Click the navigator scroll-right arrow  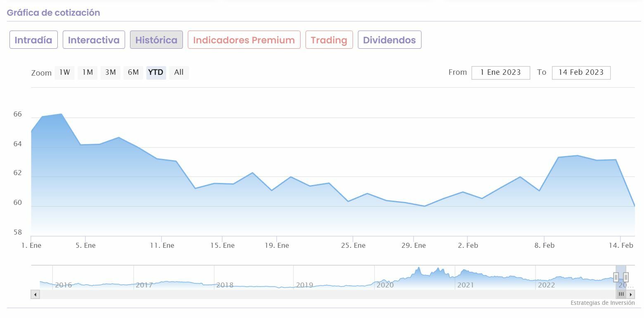click(x=630, y=294)
